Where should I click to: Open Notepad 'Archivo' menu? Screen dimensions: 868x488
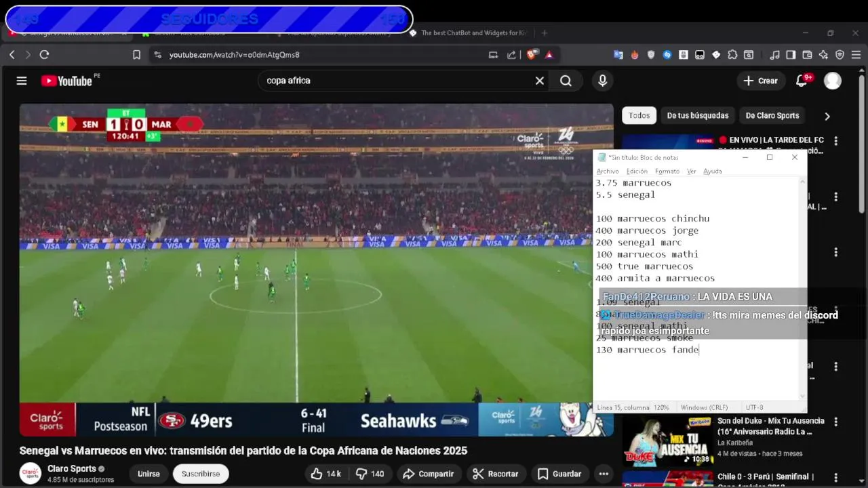point(608,171)
